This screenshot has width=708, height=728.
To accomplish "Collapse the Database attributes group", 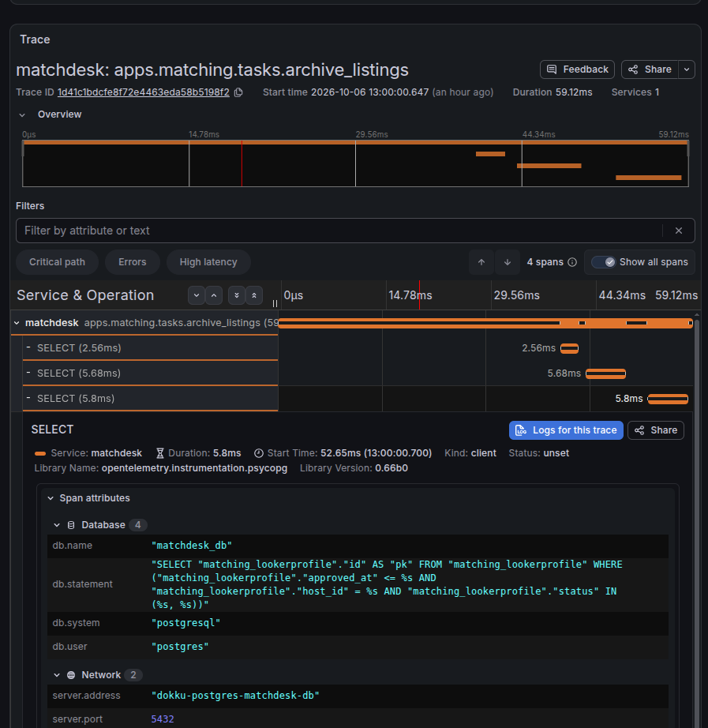I will tap(57, 525).
